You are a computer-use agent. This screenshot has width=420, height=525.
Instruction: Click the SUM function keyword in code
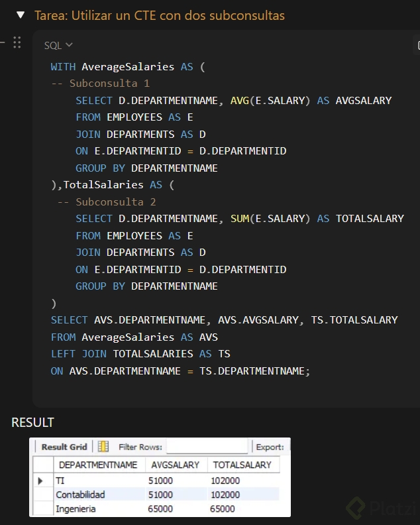tap(240, 219)
